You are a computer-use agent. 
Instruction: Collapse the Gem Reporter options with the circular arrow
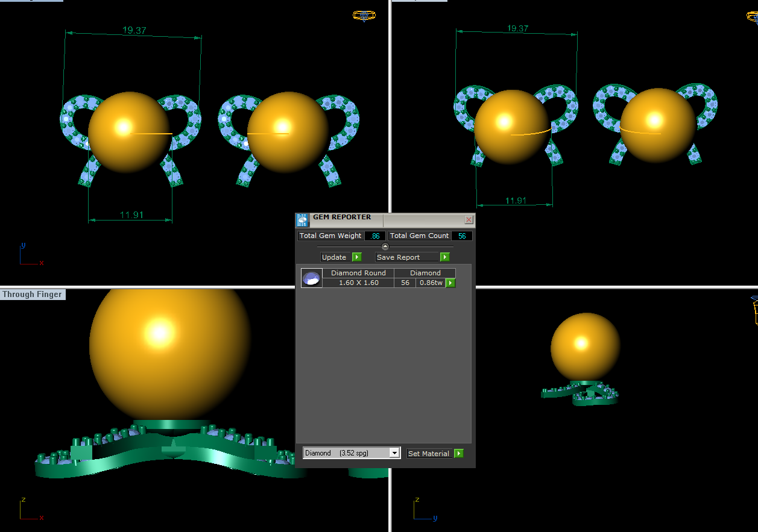click(x=385, y=246)
